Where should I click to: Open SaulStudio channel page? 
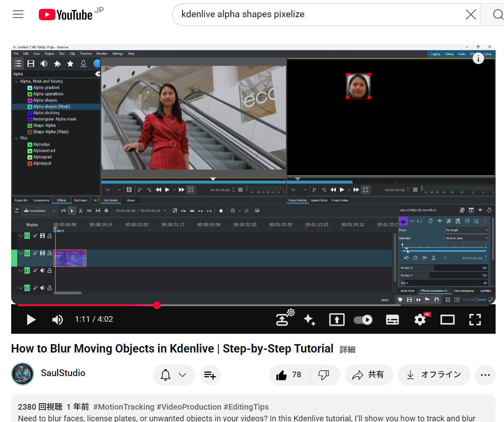63,373
